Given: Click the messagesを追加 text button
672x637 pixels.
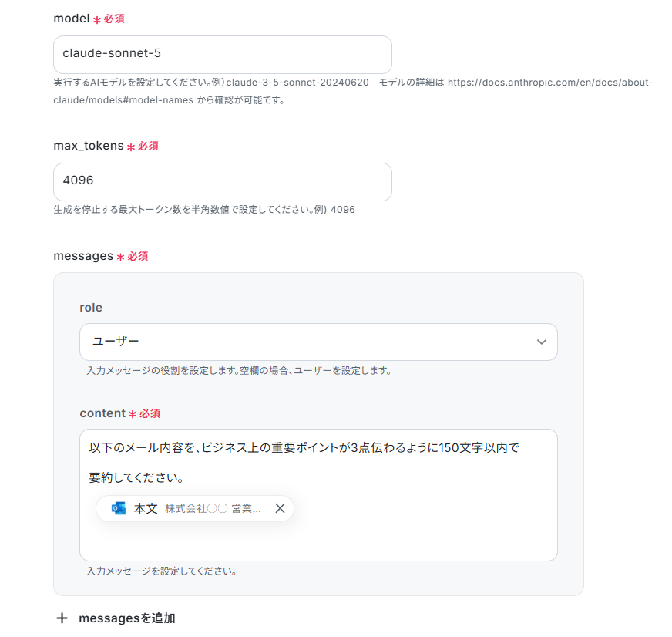Looking at the screenshot, I should tap(127, 618).
